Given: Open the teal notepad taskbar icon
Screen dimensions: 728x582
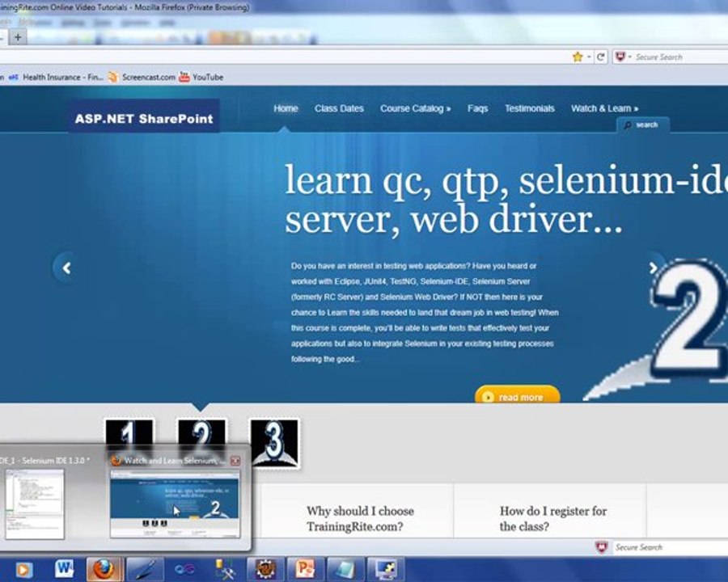Looking at the screenshot, I should coord(345,569).
